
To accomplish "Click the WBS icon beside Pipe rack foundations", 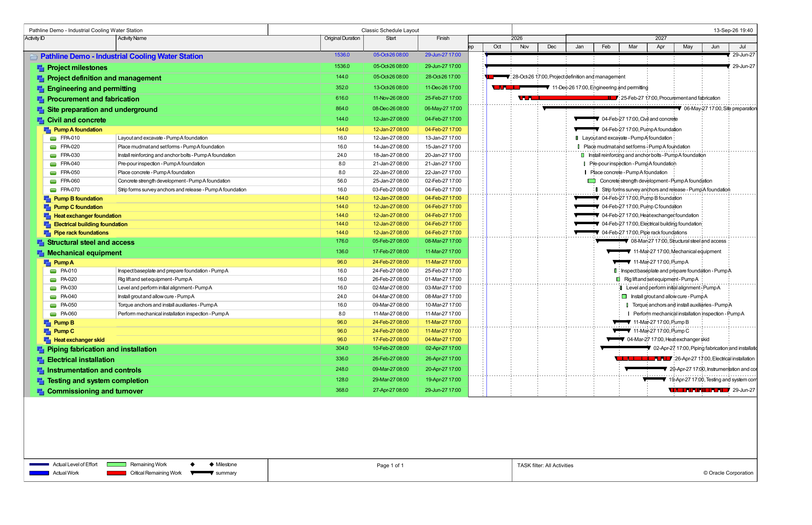I will pyautogui.click(x=47, y=233).
